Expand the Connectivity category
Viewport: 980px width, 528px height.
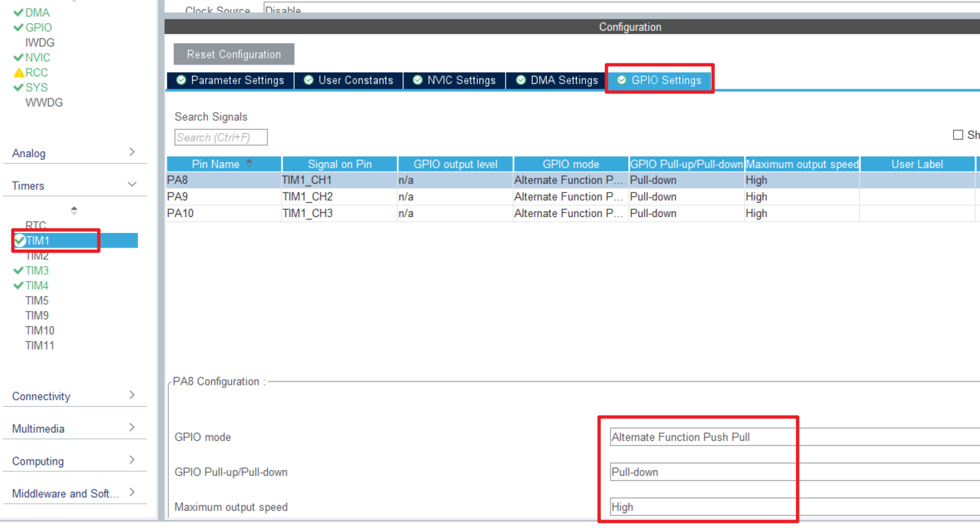(75, 396)
